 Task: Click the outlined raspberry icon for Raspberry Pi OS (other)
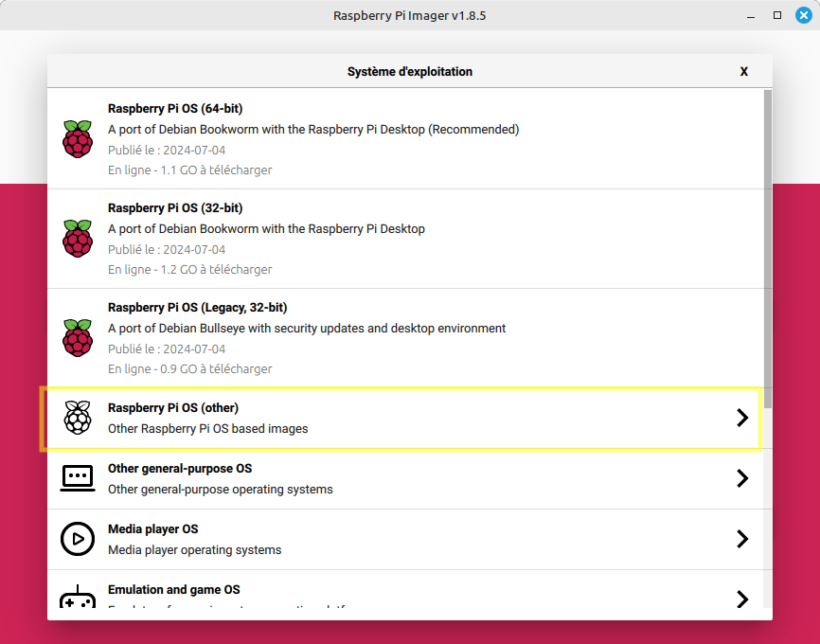[78, 418]
